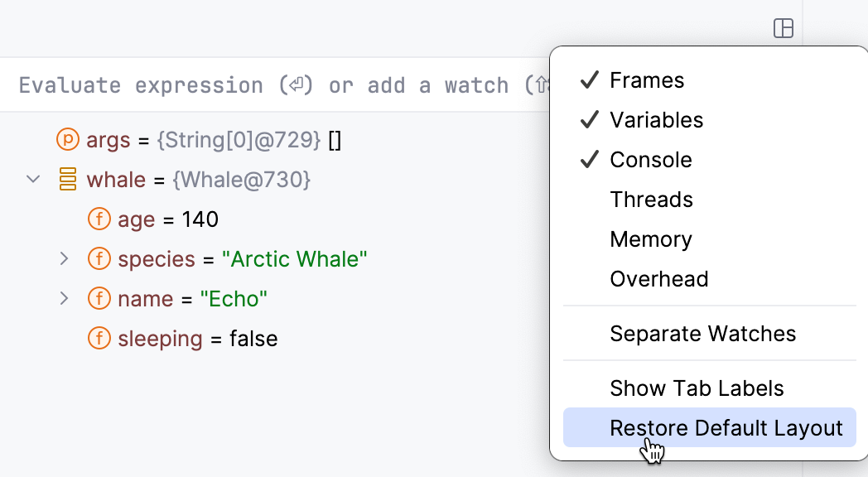Click the layout settings icon in the top corner

(x=784, y=27)
